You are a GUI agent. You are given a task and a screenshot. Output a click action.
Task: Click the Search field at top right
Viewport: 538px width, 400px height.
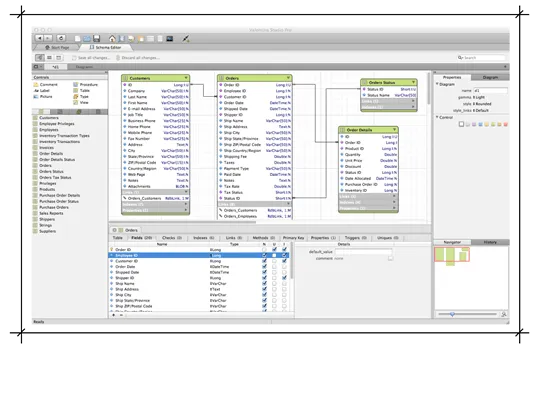point(481,58)
